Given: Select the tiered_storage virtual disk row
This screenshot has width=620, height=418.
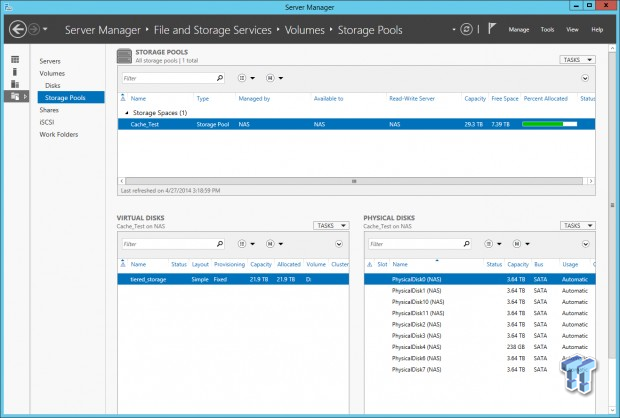Looking at the screenshot, I should pyautogui.click(x=233, y=279).
